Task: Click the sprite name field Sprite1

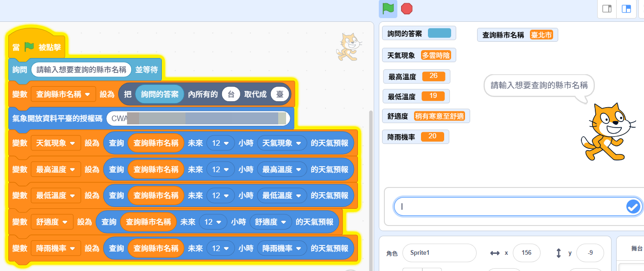Action: 439,253
